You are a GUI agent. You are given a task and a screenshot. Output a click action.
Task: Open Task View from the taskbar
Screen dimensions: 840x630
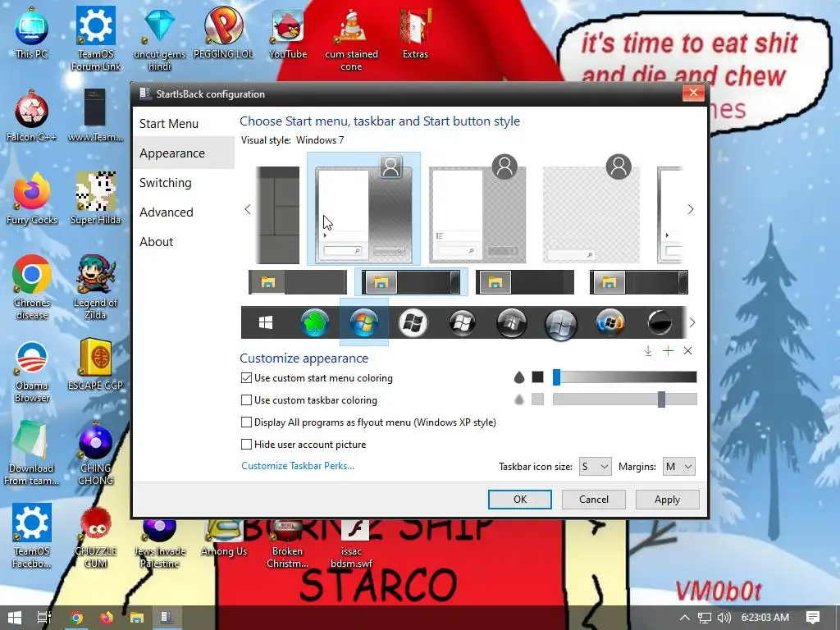click(x=44, y=618)
